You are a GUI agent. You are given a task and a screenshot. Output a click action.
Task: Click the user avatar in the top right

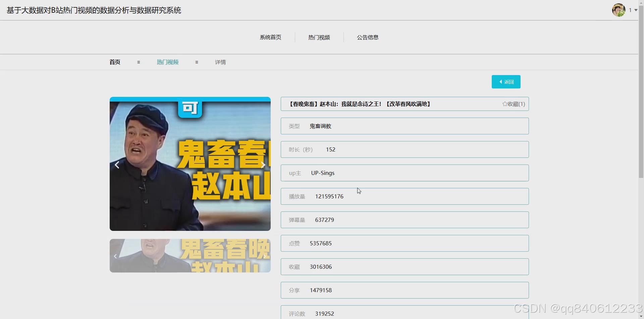(618, 10)
